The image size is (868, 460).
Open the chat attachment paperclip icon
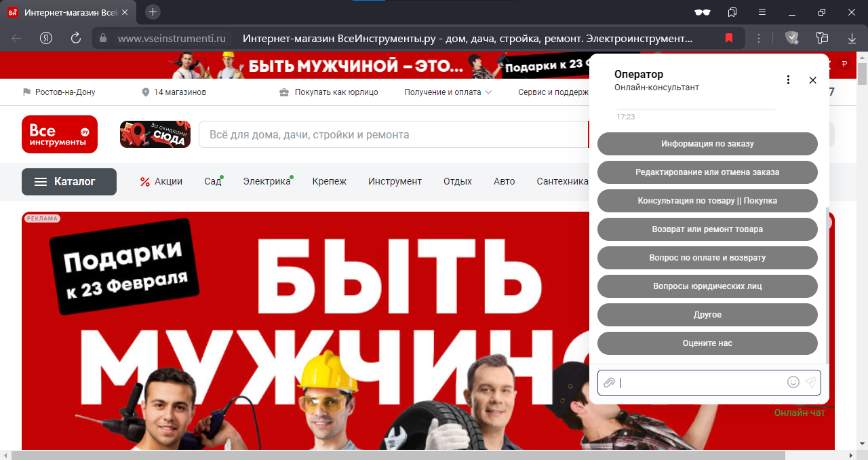608,382
